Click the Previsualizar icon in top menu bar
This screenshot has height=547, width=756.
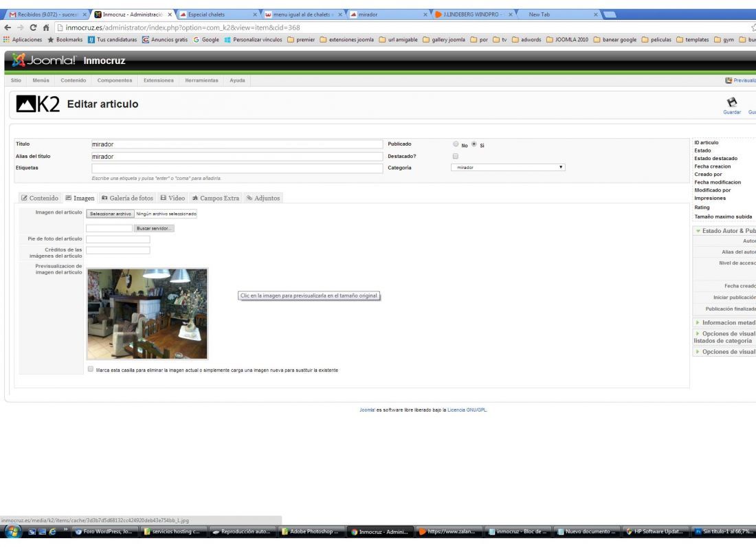click(x=729, y=80)
